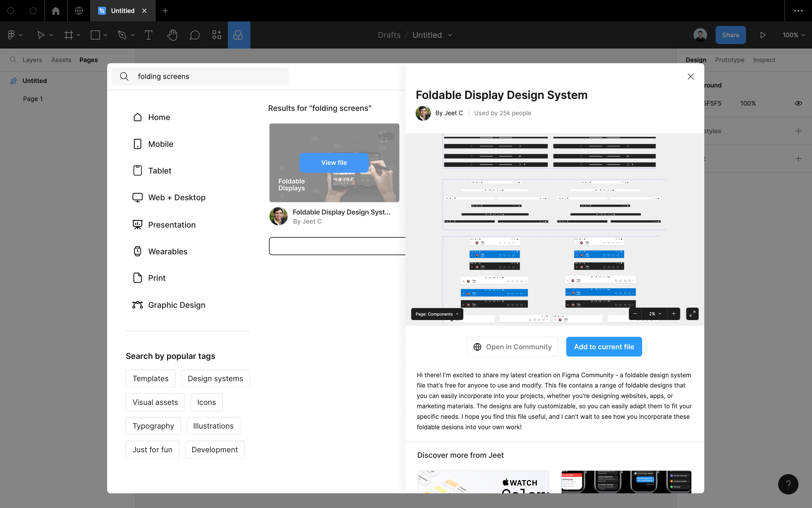Click Add to current file

point(604,347)
